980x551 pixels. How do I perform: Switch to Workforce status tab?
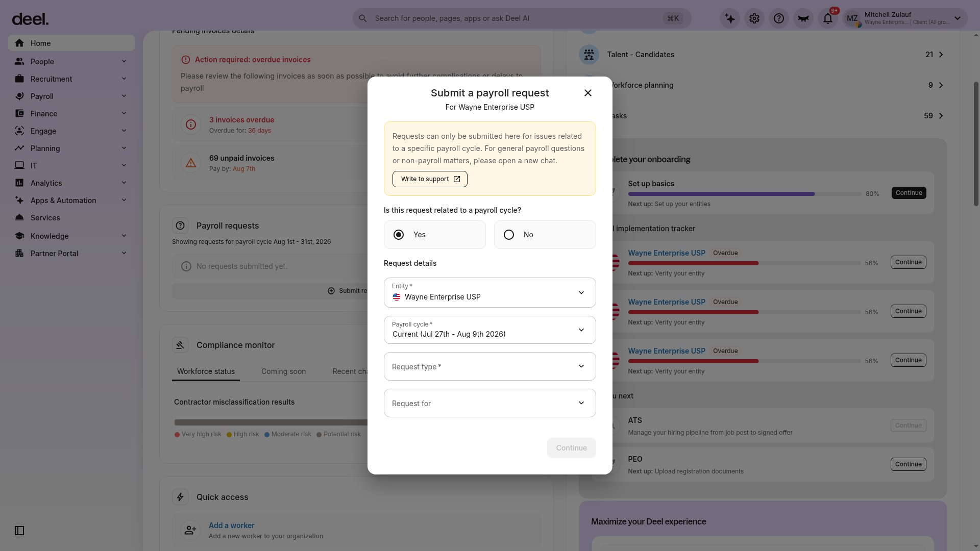point(206,371)
